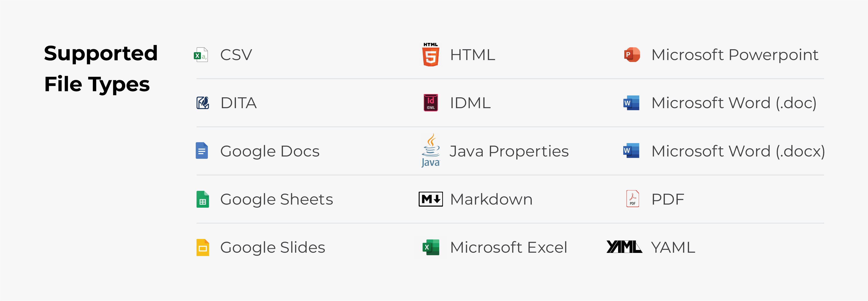Viewport: 868px width, 301px height.
Task: Click the Java coffee cup logo
Action: tap(430, 150)
